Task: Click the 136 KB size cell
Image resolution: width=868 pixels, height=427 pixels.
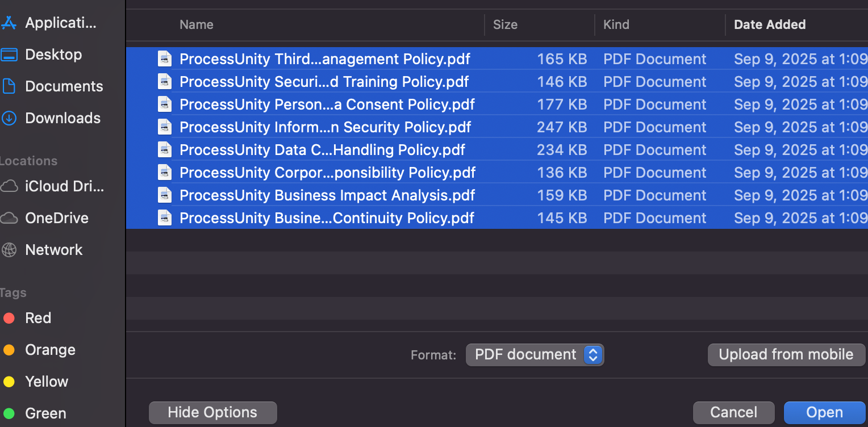Action: tap(562, 173)
